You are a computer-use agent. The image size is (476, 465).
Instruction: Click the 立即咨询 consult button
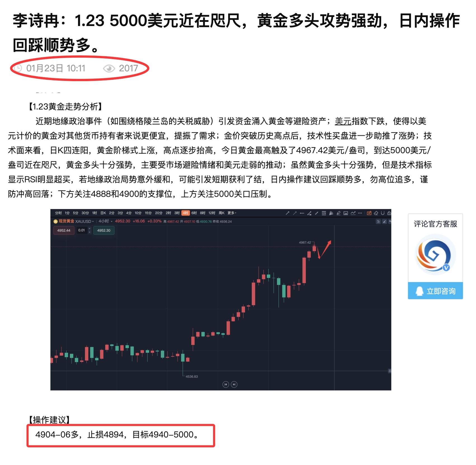pyautogui.click(x=435, y=291)
